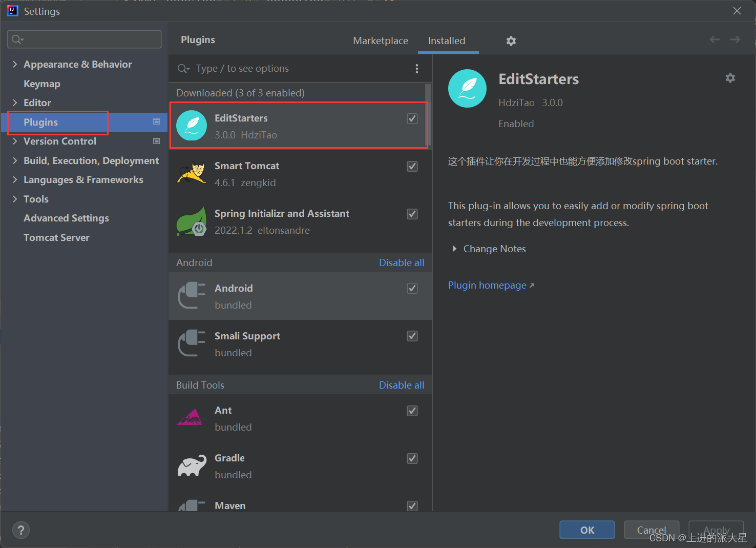Image resolution: width=756 pixels, height=548 pixels.
Task: Expand the Tools settings node
Action: [x=15, y=199]
